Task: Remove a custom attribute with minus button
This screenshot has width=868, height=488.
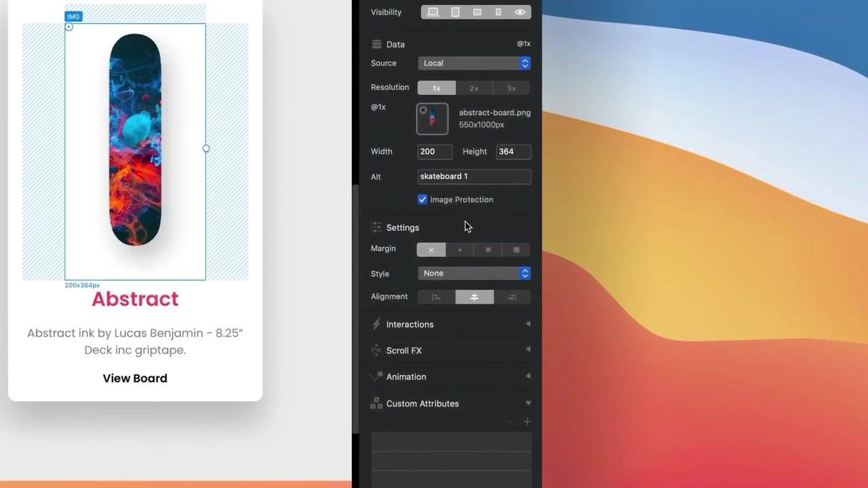Action: 511,422
